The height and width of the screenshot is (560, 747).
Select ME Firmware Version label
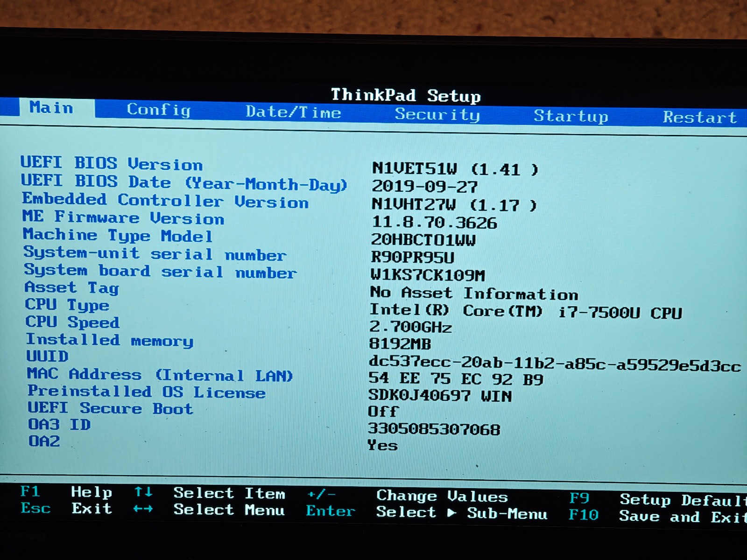pyautogui.click(x=123, y=217)
